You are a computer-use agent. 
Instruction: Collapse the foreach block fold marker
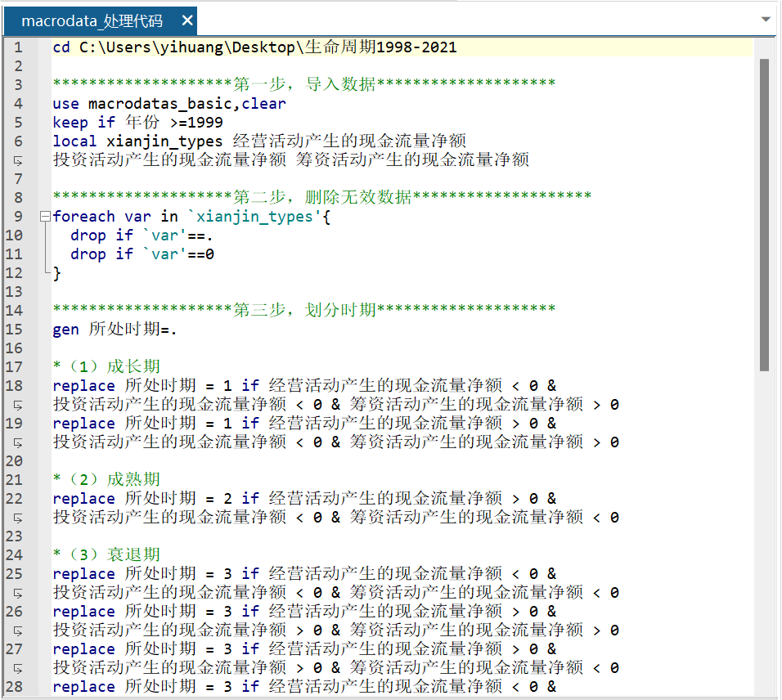(45, 217)
